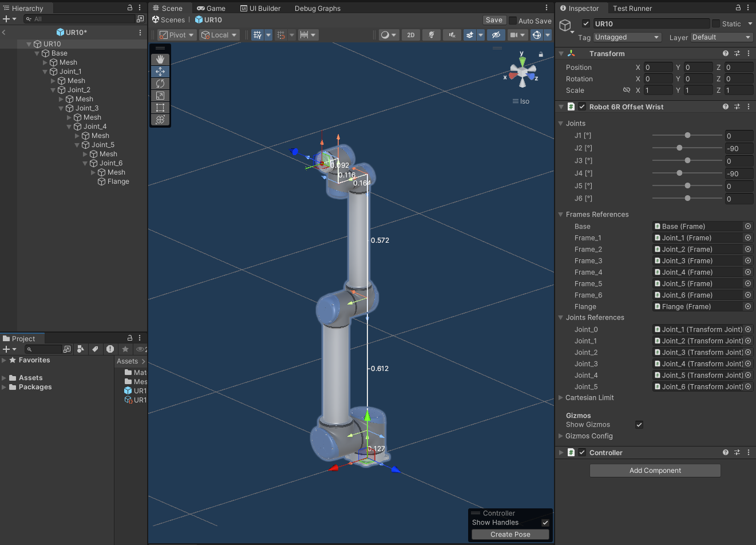
Task: Toggle the Static checkbox
Action: click(x=715, y=23)
